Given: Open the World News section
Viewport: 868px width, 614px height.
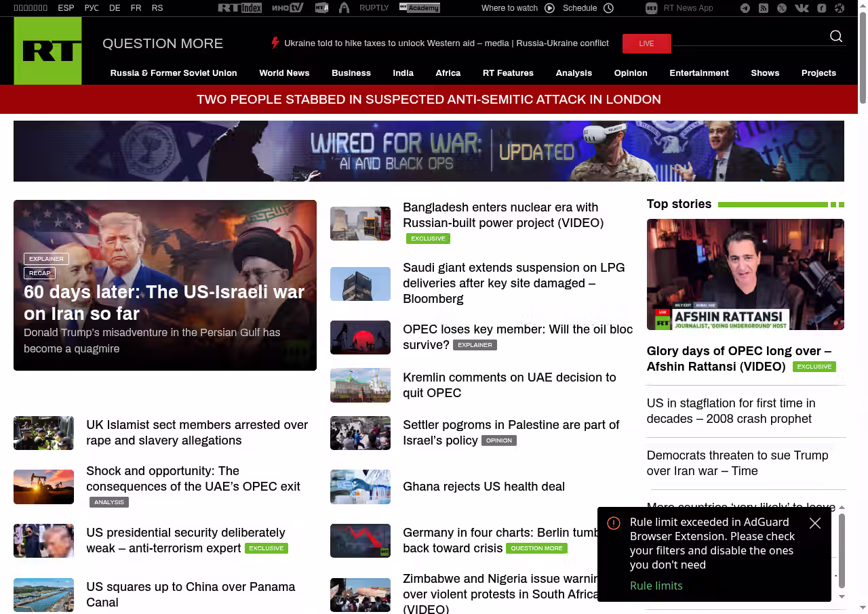Looking at the screenshot, I should pyautogui.click(x=284, y=73).
